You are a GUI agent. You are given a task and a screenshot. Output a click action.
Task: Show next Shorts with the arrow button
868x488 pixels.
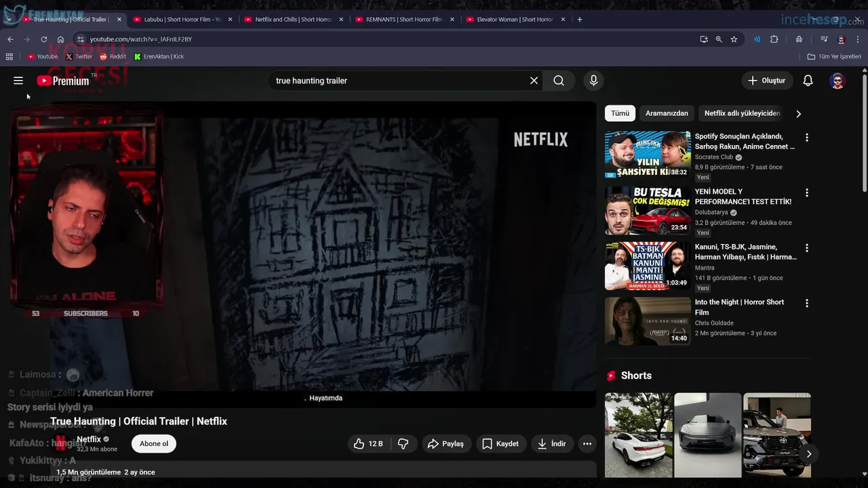808,454
